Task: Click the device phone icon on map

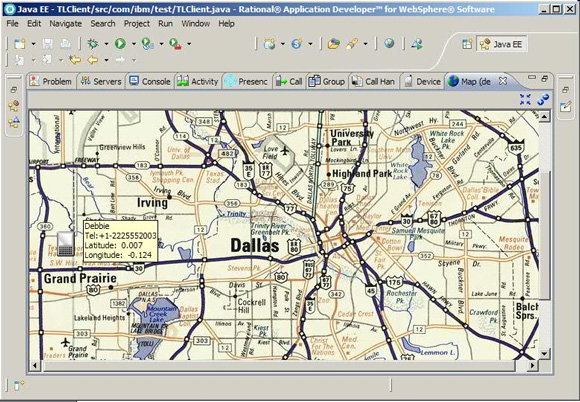Action: (x=66, y=244)
